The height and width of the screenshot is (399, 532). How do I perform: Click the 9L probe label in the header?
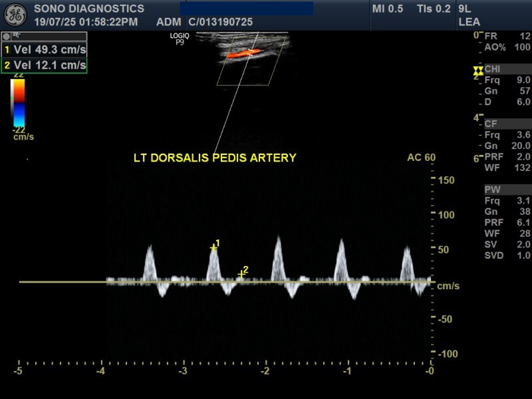tap(465, 9)
